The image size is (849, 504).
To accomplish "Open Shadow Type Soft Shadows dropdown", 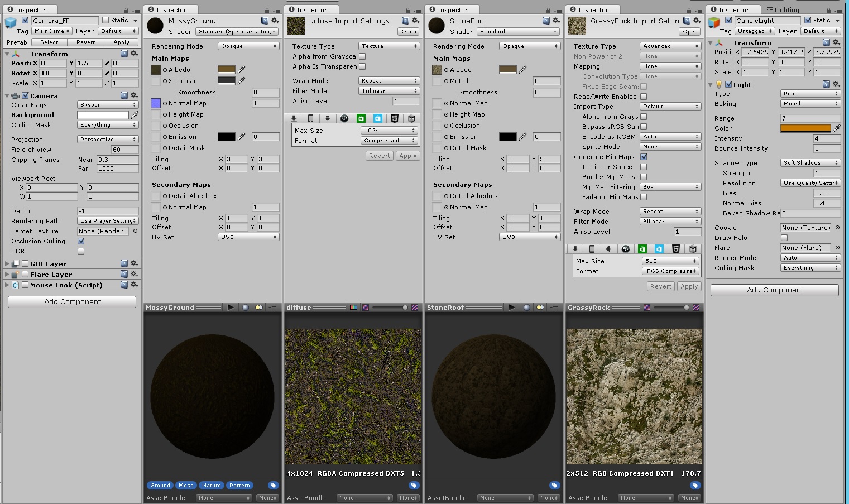I will point(810,163).
